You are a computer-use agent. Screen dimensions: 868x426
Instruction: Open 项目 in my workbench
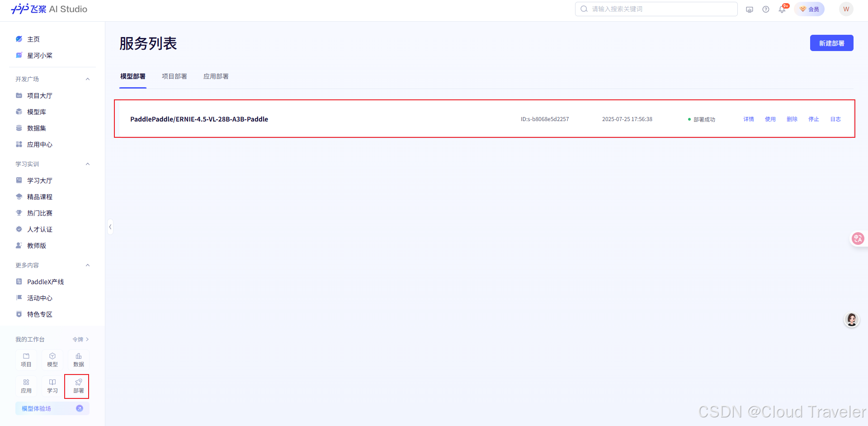[x=26, y=360]
